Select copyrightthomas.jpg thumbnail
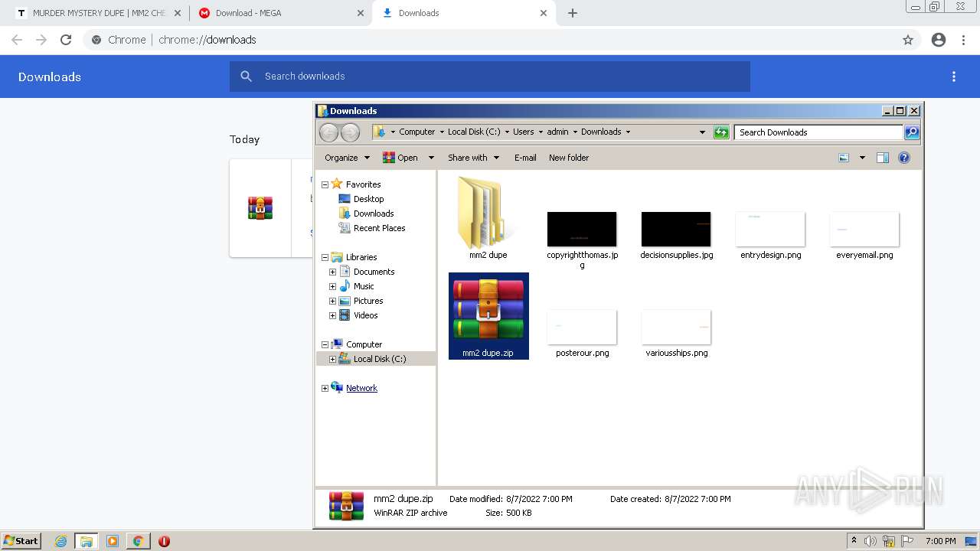 click(x=582, y=229)
